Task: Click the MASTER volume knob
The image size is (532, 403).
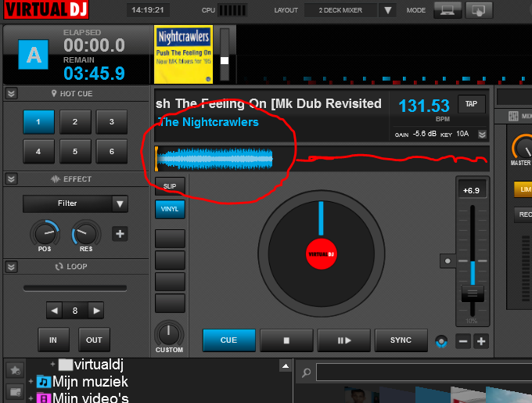Action: click(523, 147)
